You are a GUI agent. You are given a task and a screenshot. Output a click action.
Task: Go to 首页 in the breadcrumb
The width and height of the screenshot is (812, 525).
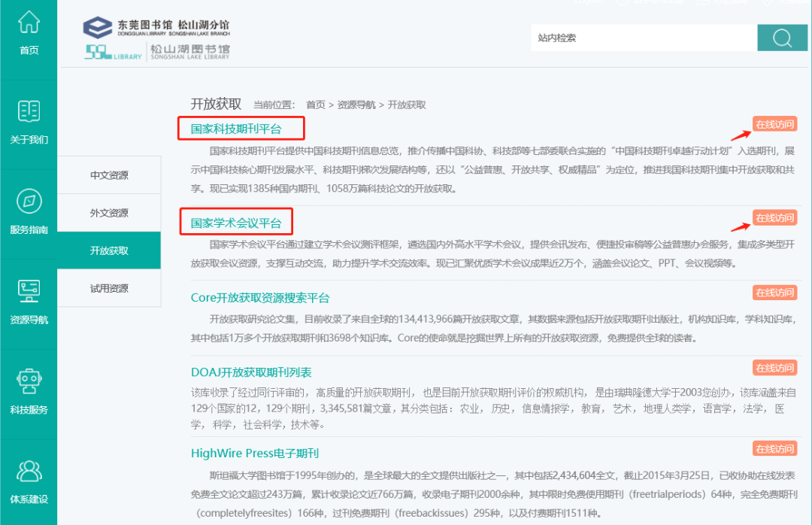coord(315,105)
